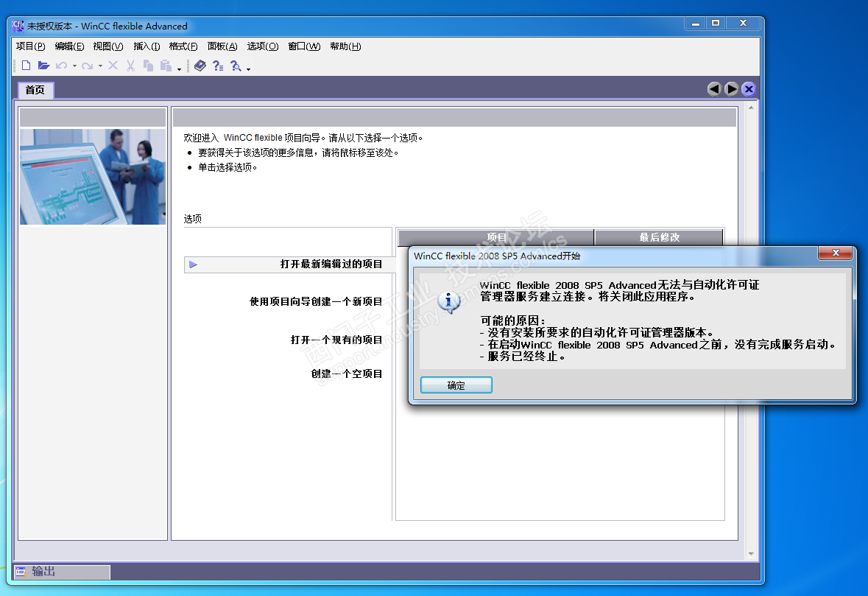Image resolution: width=868 pixels, height=596 pixels.
Task: Expand the Redo history dropdown arrow
Action: 100,66
